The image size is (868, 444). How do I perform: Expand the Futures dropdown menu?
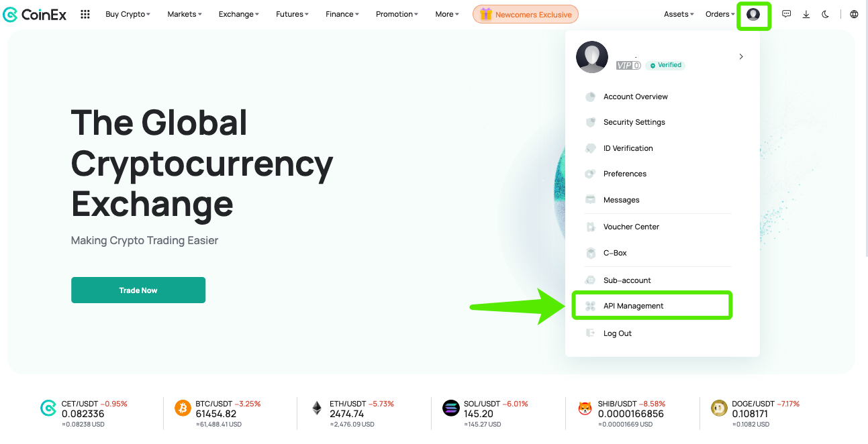(x=292, y=14)
